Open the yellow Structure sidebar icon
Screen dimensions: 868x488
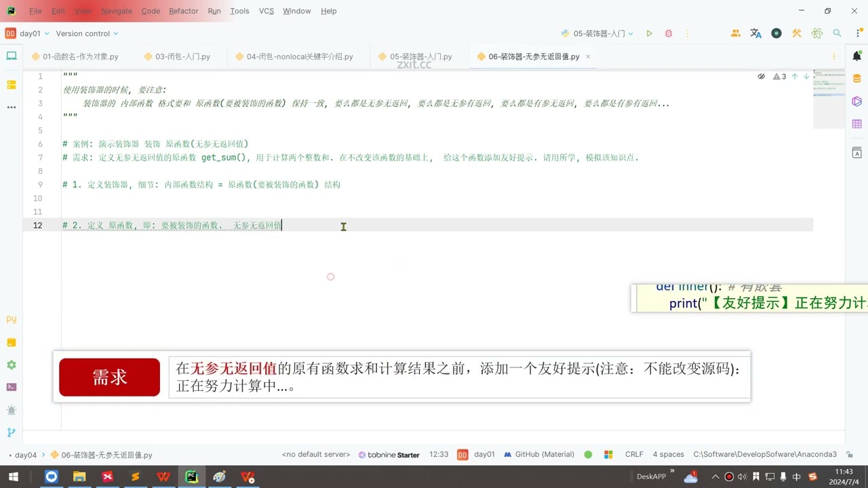11,85
